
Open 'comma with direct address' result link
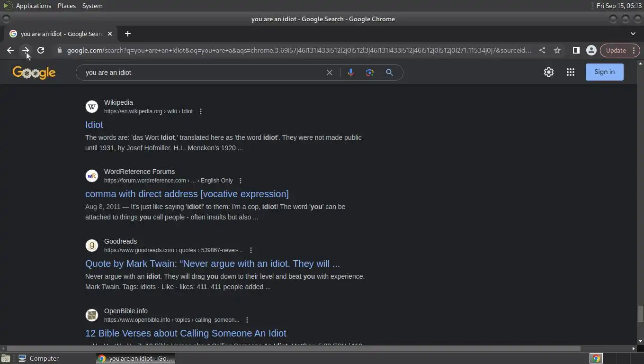187,194
